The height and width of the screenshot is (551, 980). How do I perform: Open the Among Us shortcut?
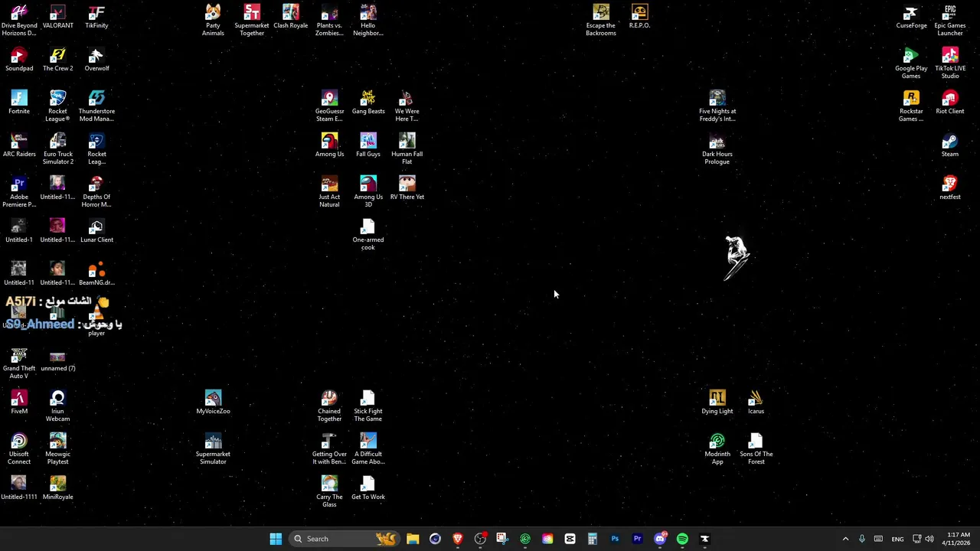[x=329, y=145]
